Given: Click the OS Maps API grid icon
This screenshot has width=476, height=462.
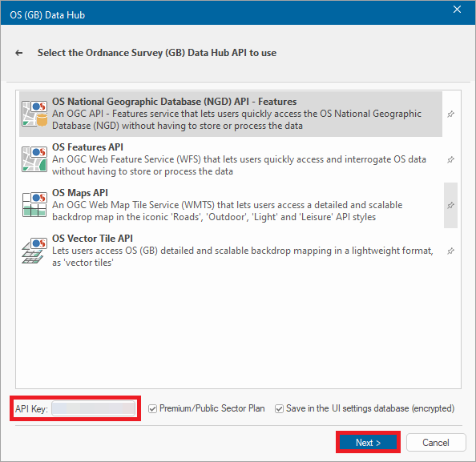Looking at the screenshot, I should click(34, 205).
